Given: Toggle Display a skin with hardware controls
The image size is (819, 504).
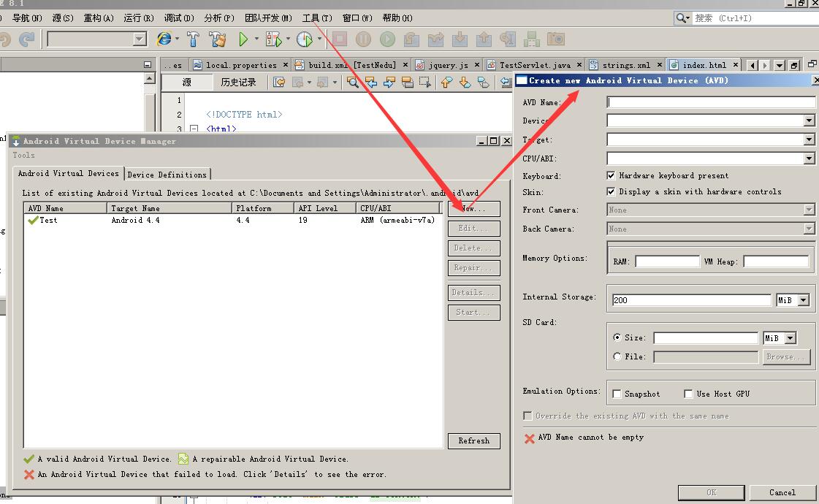Looking at the screenshot, I should click(x=611, y=191).
